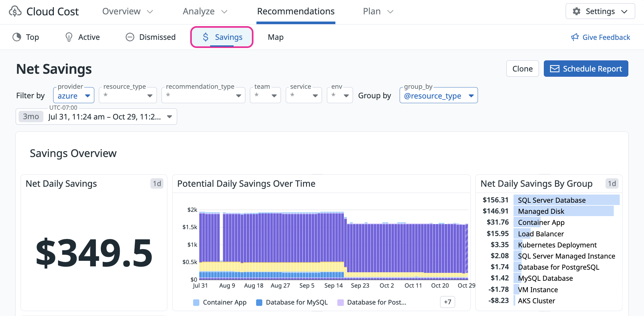The image size is (644, 316).
Task: Toggle Container App legend series
Action: click(x=220, y=302)
